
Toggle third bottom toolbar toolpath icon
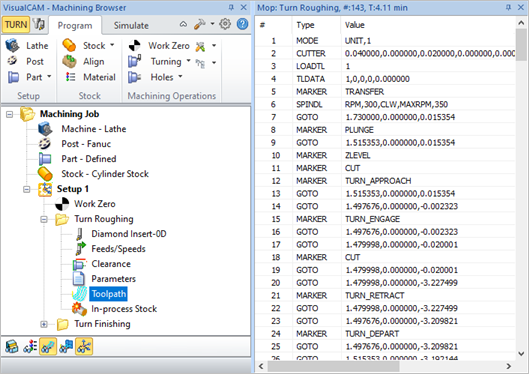[48, 346]
